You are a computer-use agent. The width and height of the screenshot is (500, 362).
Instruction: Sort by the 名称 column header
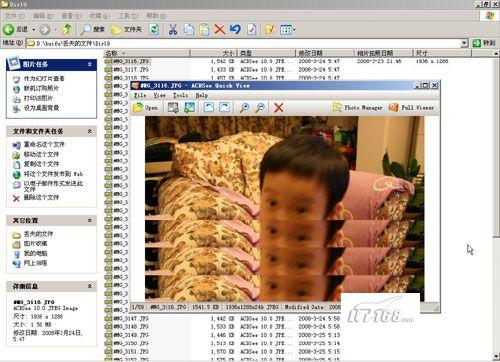(x=147, y=53)
